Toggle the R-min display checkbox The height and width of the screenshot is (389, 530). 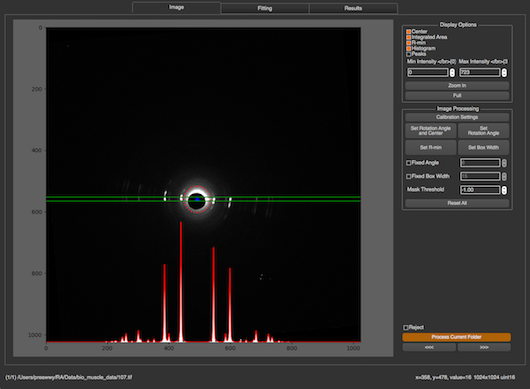point(408,43)
